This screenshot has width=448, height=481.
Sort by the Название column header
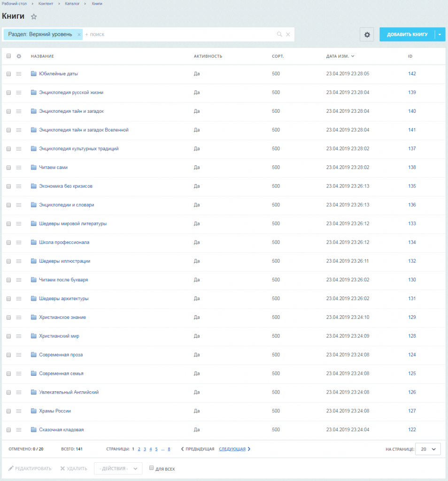[x=42, y=56]
